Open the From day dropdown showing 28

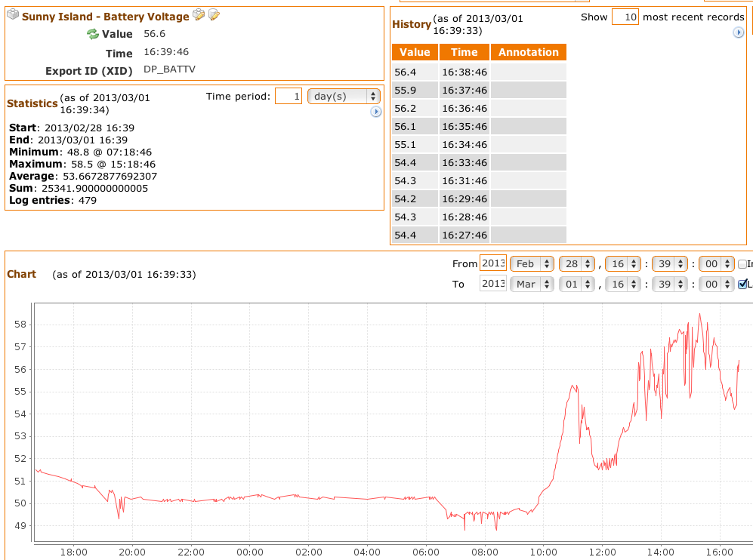click(577, 263)
